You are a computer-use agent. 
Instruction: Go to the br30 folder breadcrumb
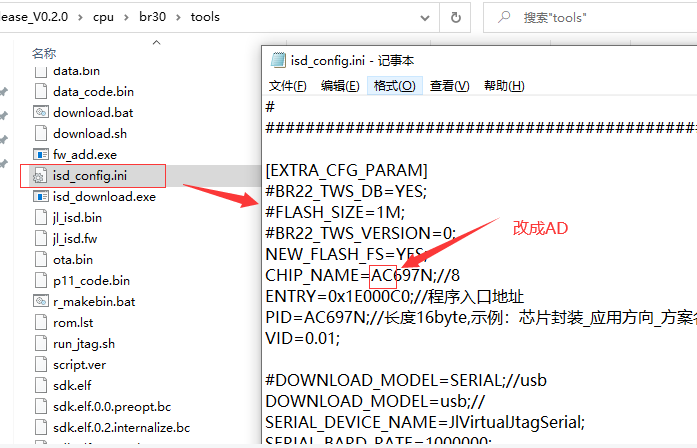pyautogui.click(x=152, y=17)
